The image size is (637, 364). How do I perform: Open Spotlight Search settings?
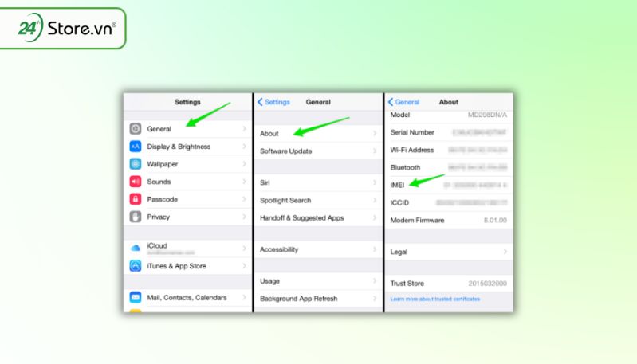click(318, 200)
